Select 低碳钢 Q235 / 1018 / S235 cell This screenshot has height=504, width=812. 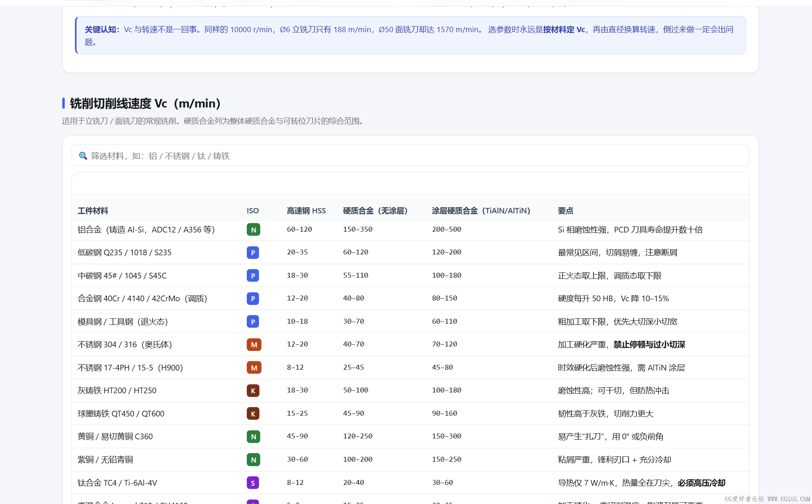[x=125, y=252]
